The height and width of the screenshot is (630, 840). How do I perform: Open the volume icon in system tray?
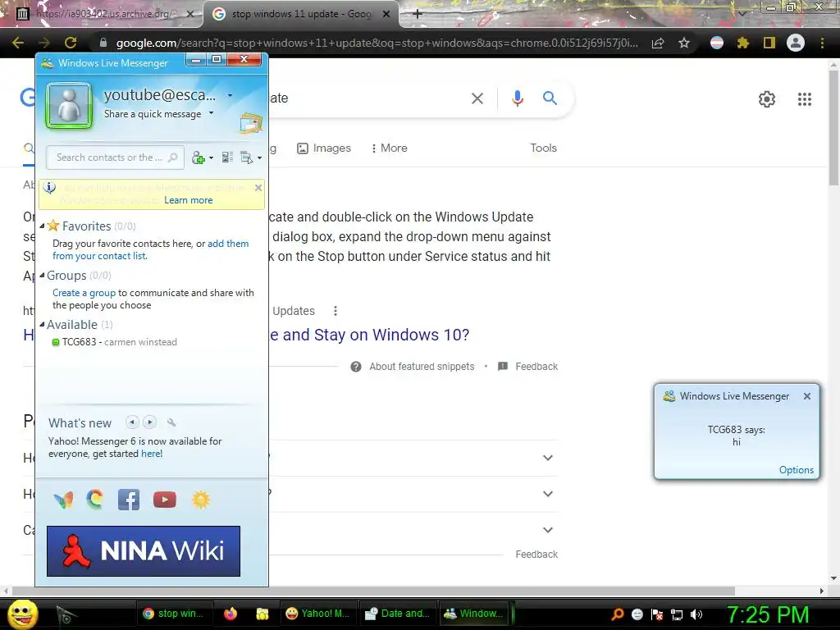coord(696,614)
